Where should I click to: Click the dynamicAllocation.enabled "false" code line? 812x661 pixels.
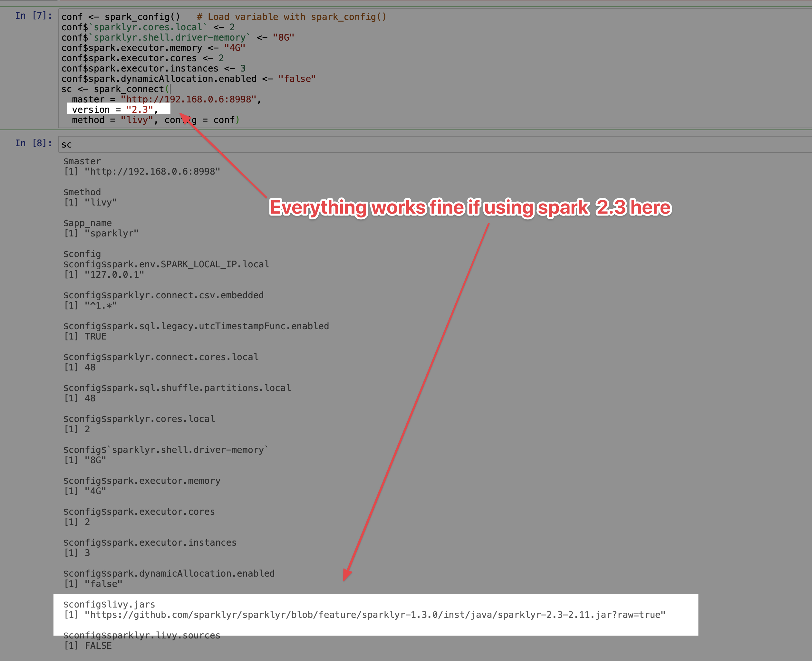(188, 79)
